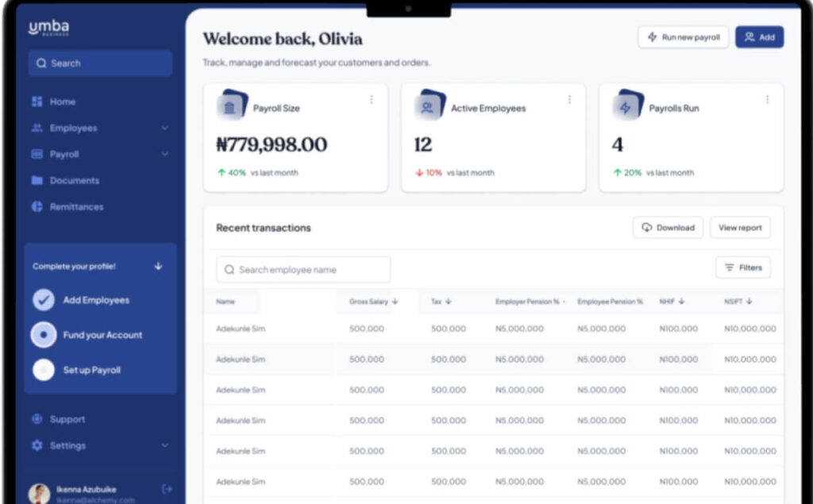Open View report for recent transactions
The height and width of the screenshot is (504, 813).
point(739,227)
